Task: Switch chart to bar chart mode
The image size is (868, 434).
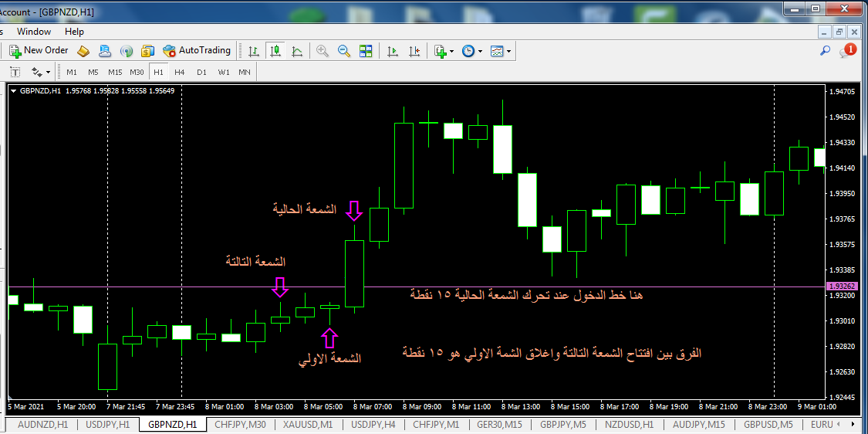Action: (x=253, y=51)
